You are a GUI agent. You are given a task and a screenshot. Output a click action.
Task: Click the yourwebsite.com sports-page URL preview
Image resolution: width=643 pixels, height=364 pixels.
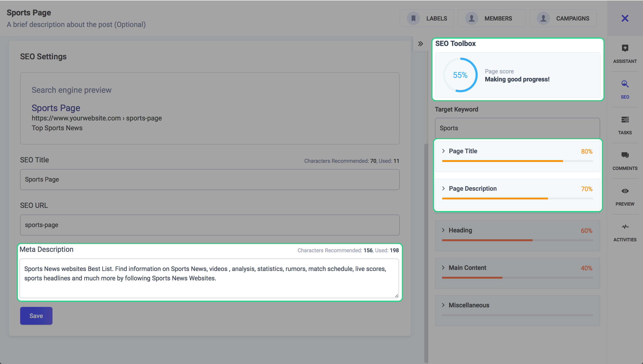[x=97, y=118]
